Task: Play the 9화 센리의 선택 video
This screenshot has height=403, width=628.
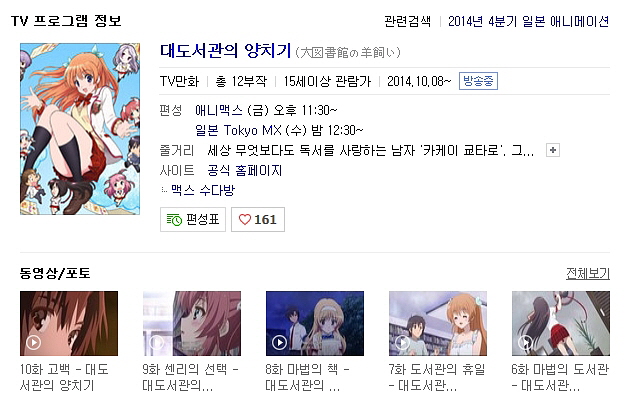Action: pyautogui.click(x=192, y=323)
